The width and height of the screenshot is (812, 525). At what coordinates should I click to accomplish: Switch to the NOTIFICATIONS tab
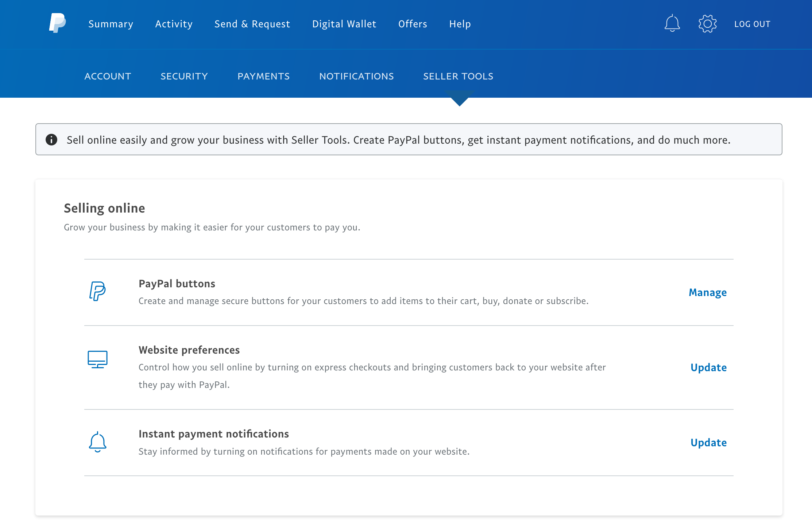point(356,76)
